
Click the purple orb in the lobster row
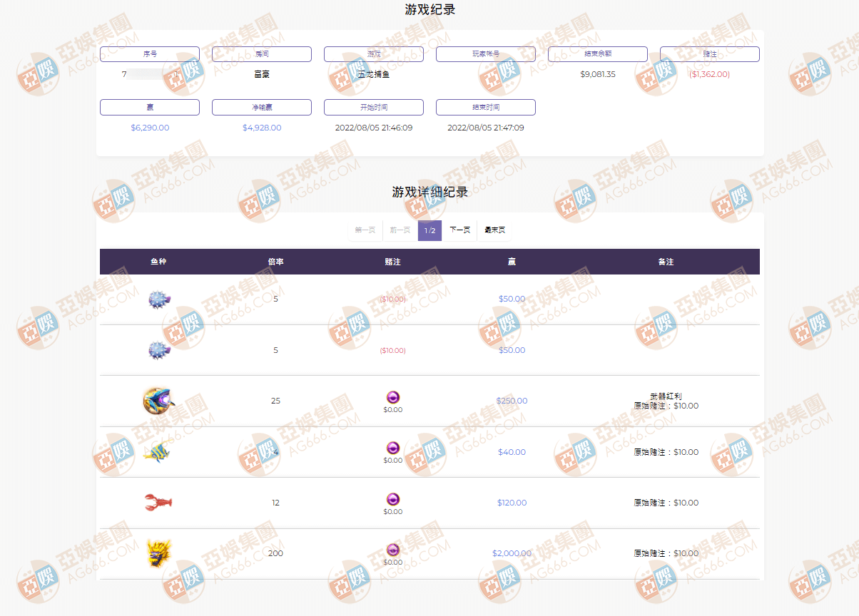point(393,499)
